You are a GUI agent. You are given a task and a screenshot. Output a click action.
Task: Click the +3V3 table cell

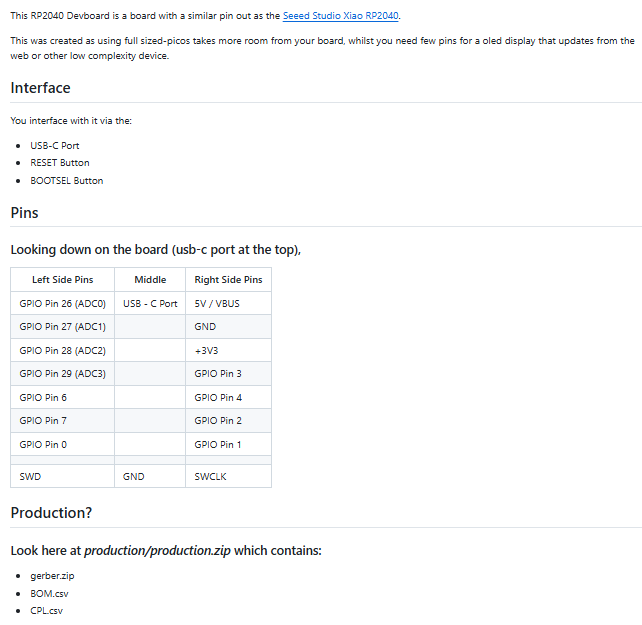point(205,350)
